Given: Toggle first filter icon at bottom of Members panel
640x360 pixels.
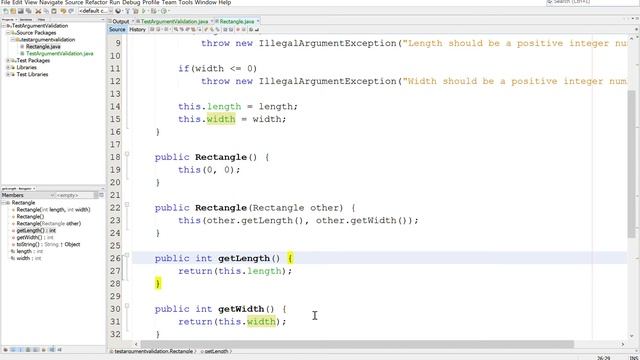Looking at the screenshot, I should (x=5, y=349).
